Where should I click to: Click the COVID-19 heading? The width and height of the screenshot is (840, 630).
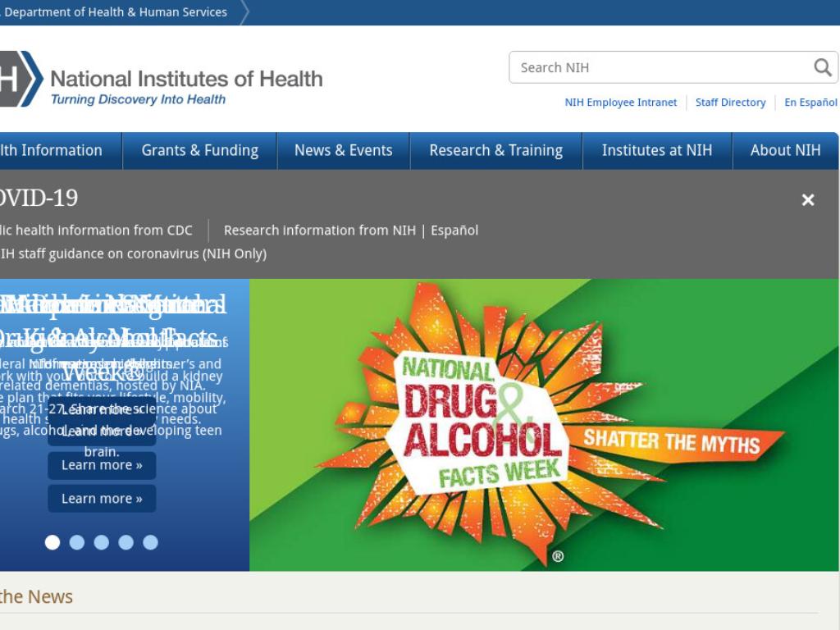pos(39,199)
